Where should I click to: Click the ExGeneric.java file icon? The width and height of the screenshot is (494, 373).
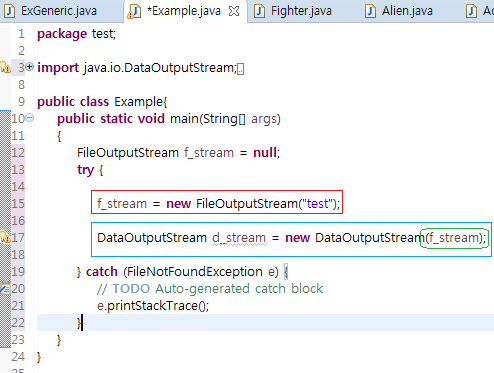(x=10, y=11)
